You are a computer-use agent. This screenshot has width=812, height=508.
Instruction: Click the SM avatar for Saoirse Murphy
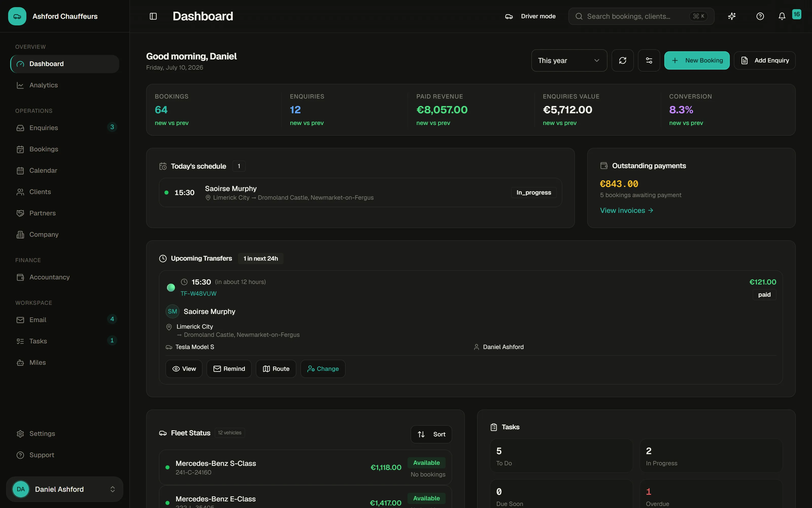[x=173, y=311]
